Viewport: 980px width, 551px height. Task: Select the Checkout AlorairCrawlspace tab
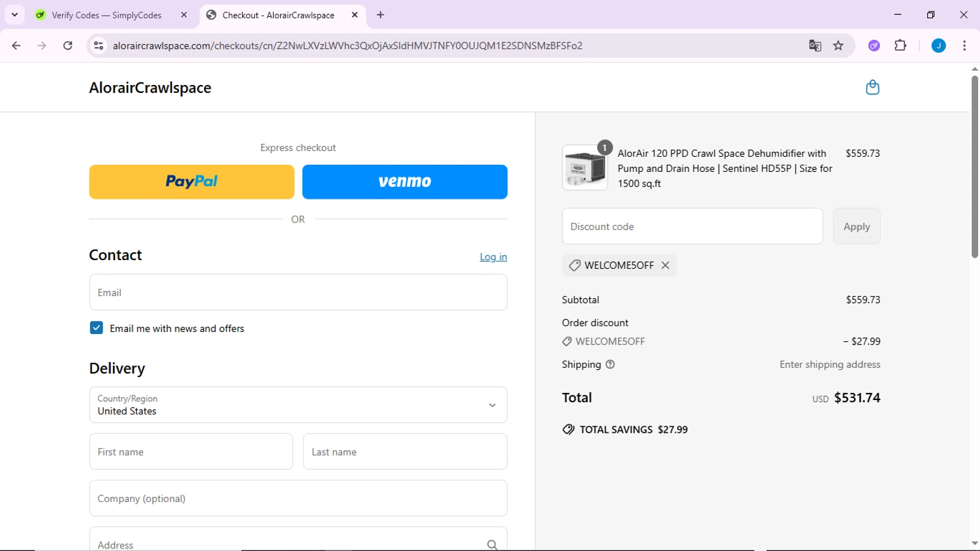(278, 15)
